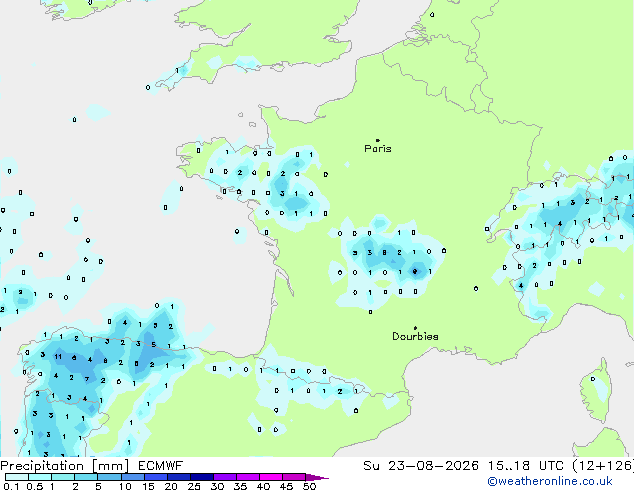Click the '11' precipitation value over northwest Spain
The height and width of the screenshot is (490, 634).
point(58,357)
